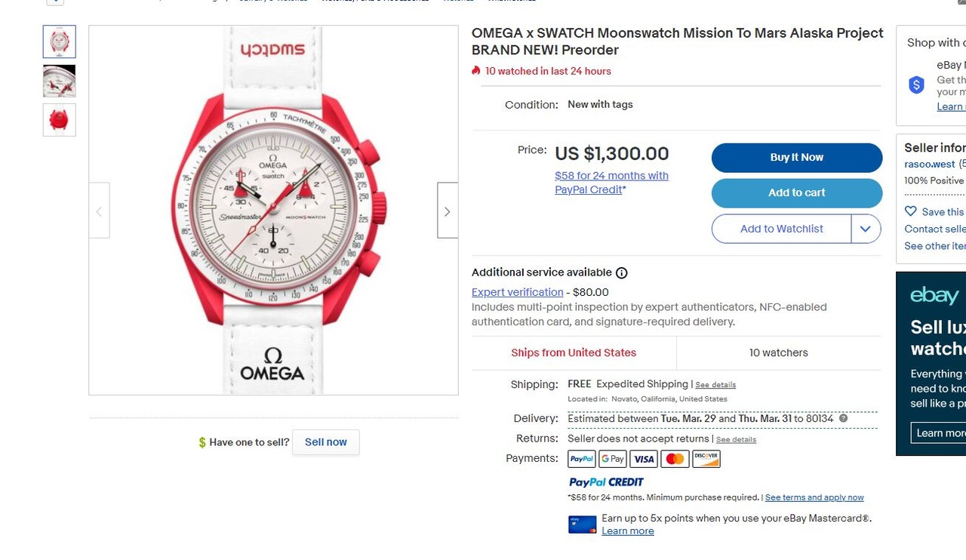Select the second watch close-up thumbnail

point(60,81)
